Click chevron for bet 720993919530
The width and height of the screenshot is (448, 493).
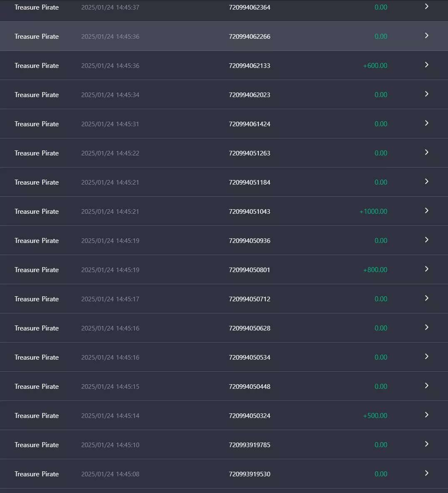point(426,473)
